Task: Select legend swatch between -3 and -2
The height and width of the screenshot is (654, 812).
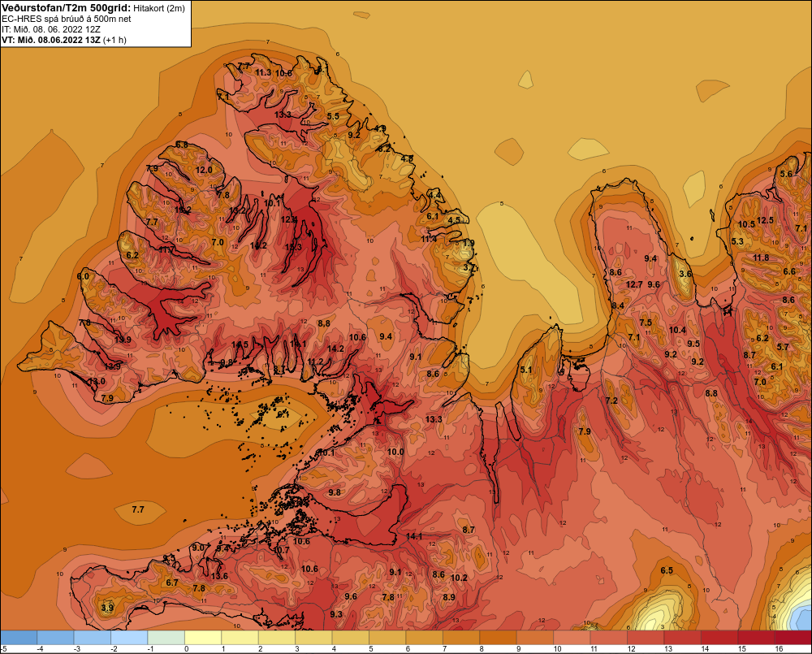Action: (93, 638)
